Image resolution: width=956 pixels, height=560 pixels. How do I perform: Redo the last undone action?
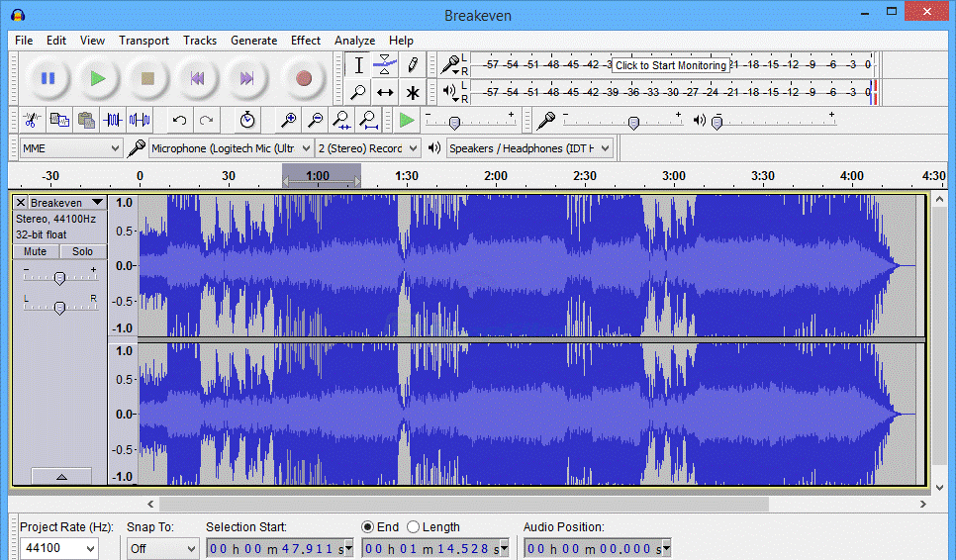(206, 120)
